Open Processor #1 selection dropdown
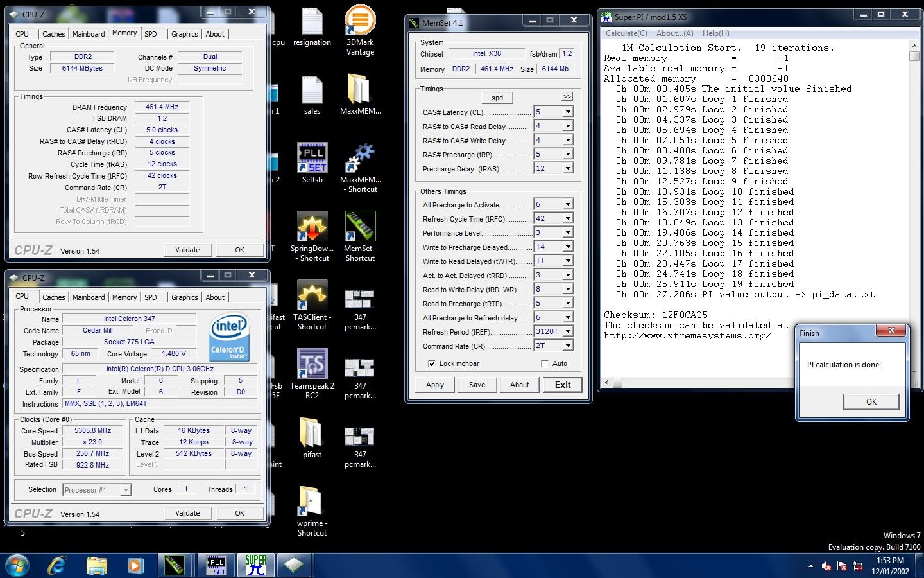This screenshot has width=924, height=578. pyautogui.click(x=126, y=490)
